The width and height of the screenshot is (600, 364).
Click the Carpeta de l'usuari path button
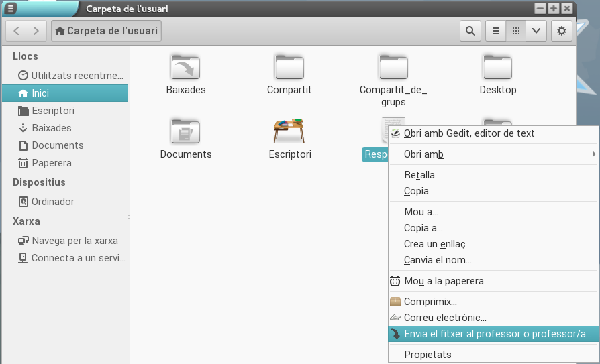point(106,31)
